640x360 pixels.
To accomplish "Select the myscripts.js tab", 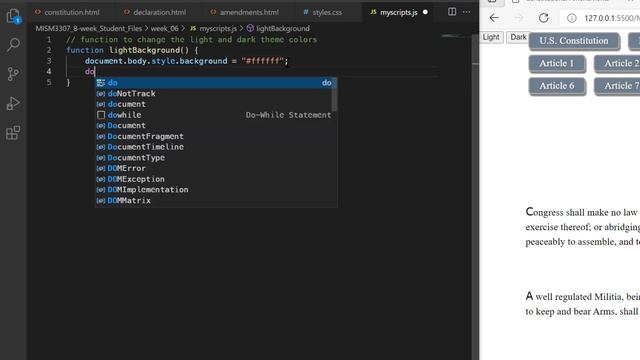I will click(x=398, y=12).
